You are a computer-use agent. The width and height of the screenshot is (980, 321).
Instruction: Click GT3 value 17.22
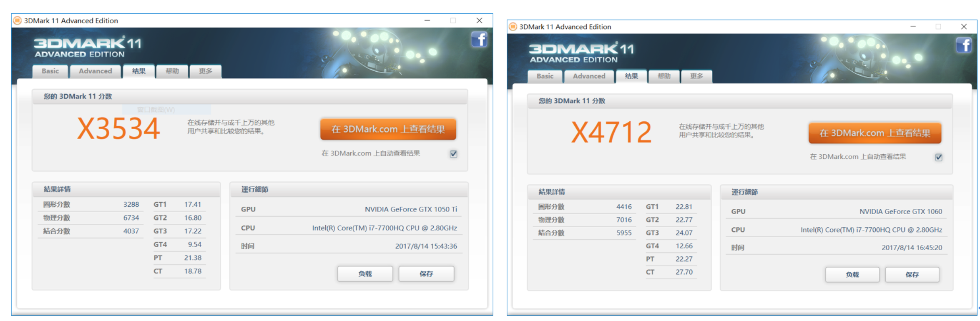[x=193, y=231]
